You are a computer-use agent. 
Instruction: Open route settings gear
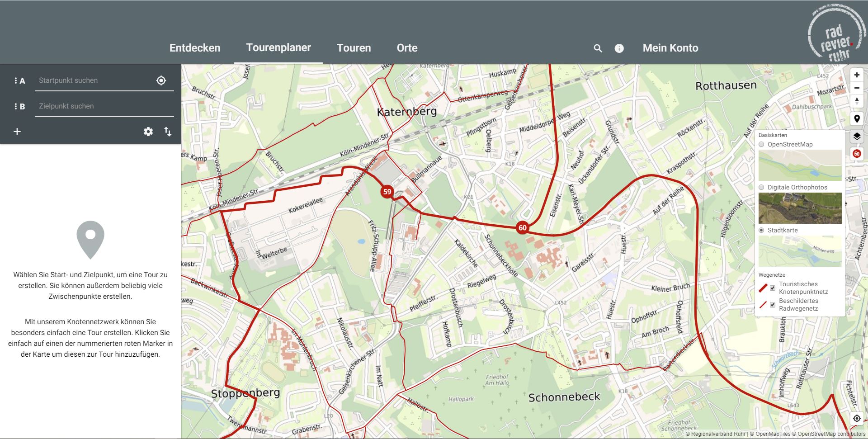[148, 132]
